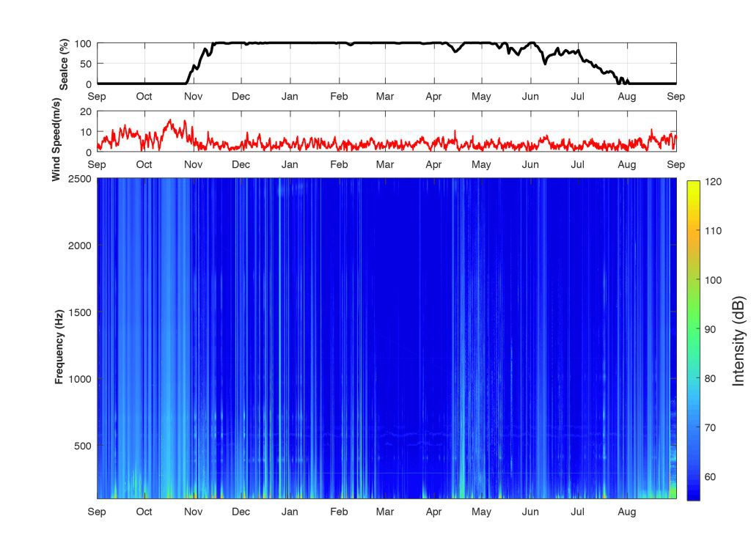The width and height of the screenshot is (751, 560).
Task: Click the "Aug" label below the spectrogram
Action: pyautogui.click(x=627, y=512)
